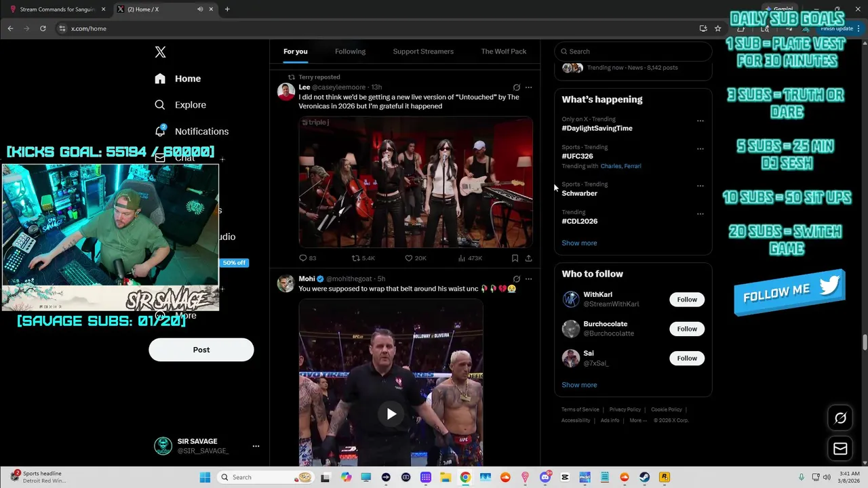Go back in Chrome
The height and width of the screenshot is (488, 868).
[x=10, y=28]
